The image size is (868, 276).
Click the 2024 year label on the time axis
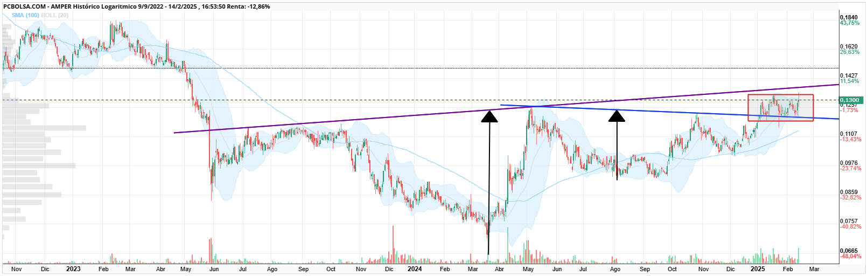click(x=415, y=269)
